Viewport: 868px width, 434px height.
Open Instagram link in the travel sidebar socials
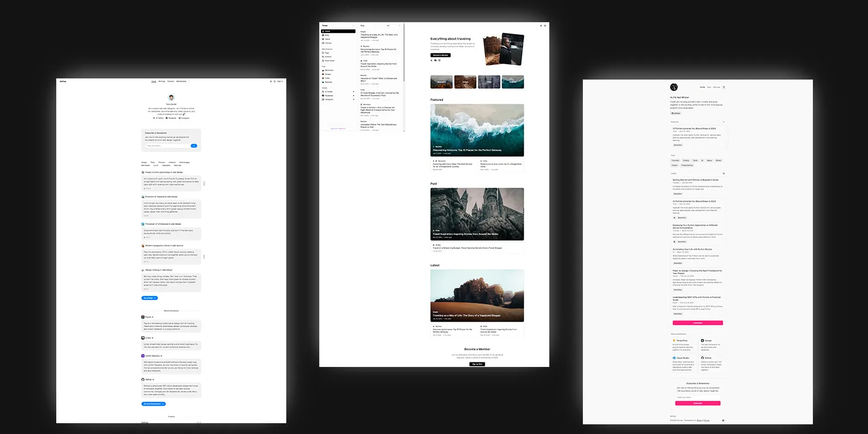[x=339, y=99]
